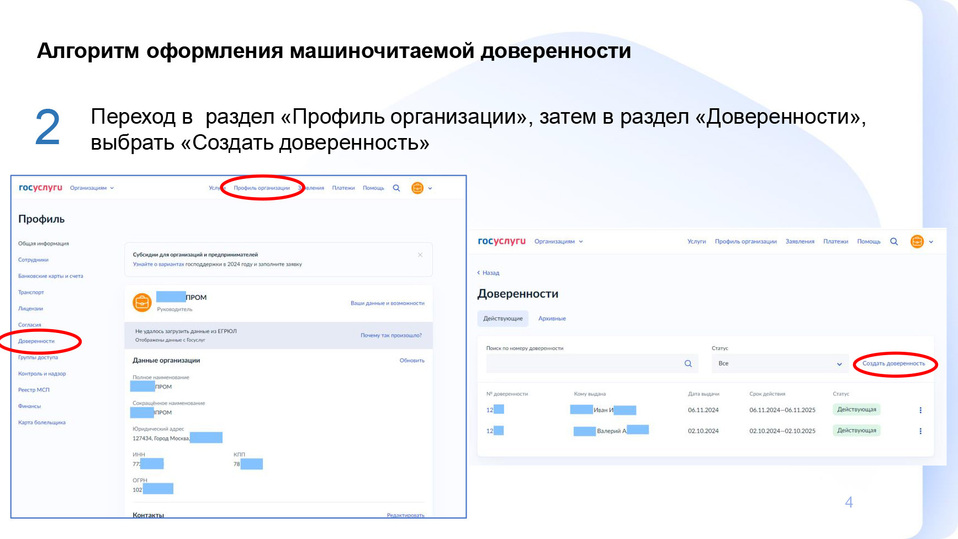
Task: Open Профиль организации in the Profile page top menu
Action: click(262, 188)
